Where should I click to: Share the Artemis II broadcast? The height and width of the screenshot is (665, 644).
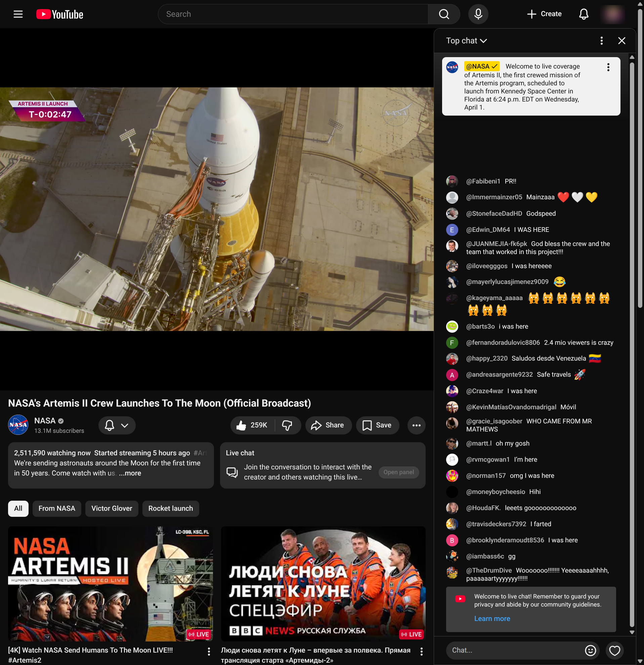click(328, 425)
